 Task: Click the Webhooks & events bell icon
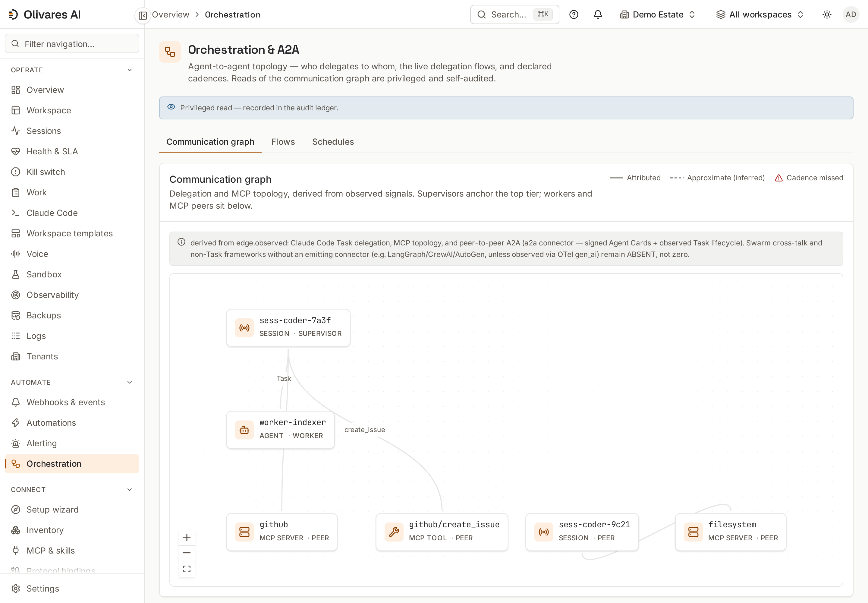click(15, 402)
